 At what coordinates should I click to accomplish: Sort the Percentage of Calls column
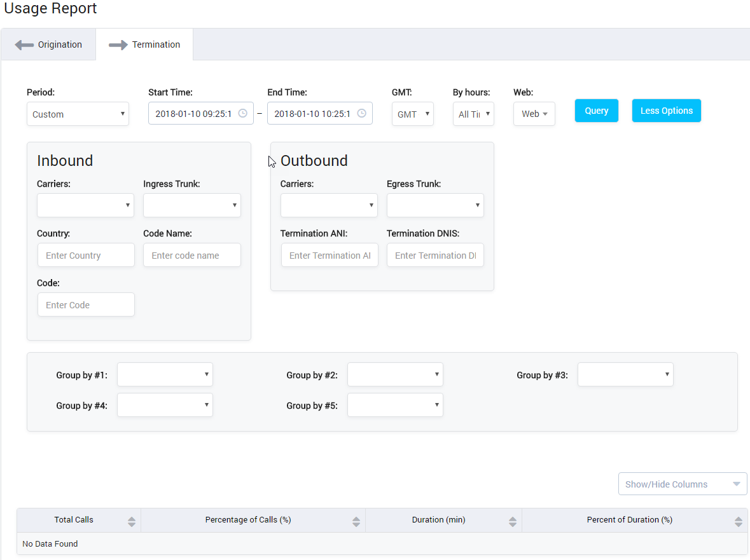point(356,520)
